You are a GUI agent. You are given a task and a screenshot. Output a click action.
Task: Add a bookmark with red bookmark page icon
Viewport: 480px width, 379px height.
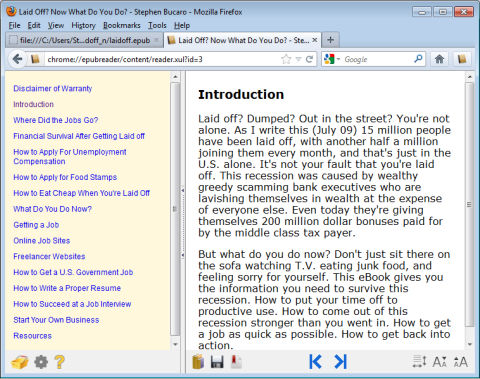coord(236,362)
